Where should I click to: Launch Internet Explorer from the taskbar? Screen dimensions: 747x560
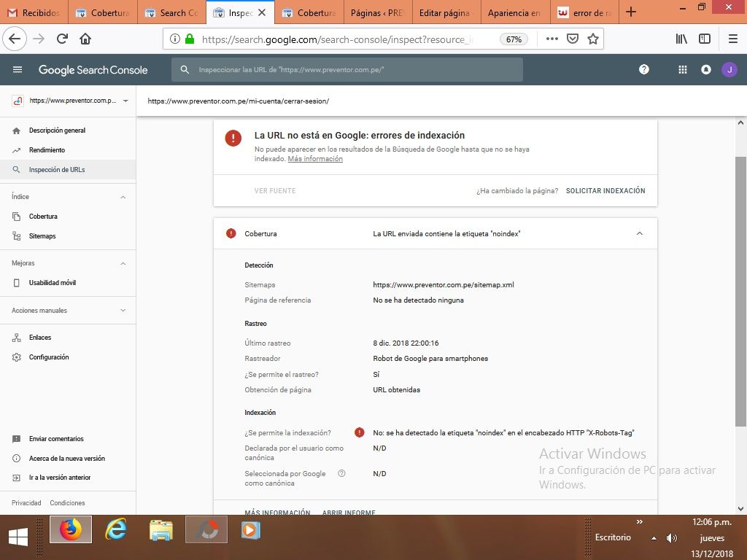(116, 529)
